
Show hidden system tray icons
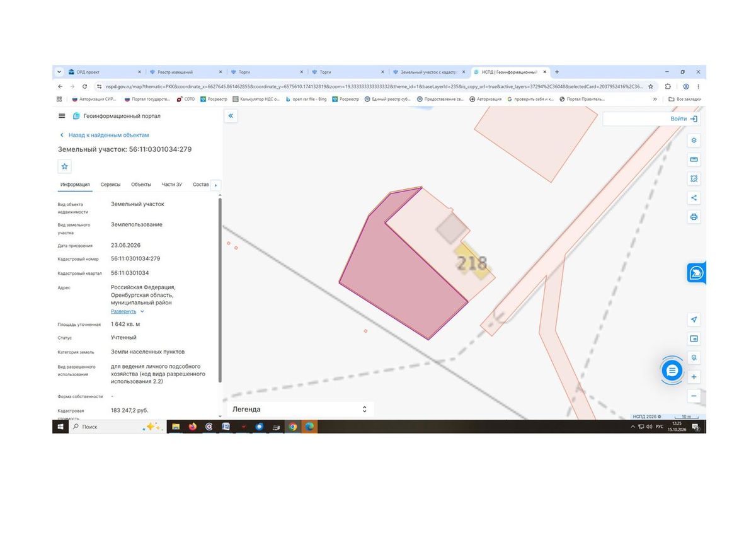[633, 427]
